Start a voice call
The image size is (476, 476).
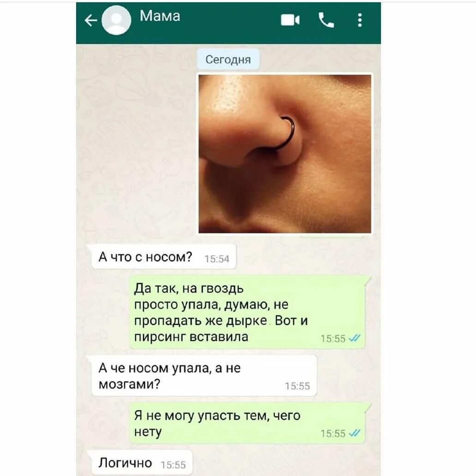pyautogui.click(x=326, y=20)
